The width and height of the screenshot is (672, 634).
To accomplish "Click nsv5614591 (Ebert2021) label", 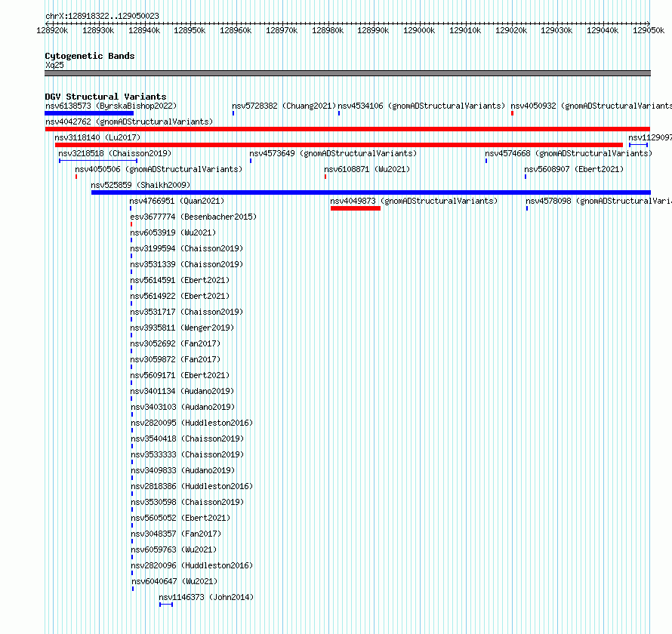I will 180,280.
